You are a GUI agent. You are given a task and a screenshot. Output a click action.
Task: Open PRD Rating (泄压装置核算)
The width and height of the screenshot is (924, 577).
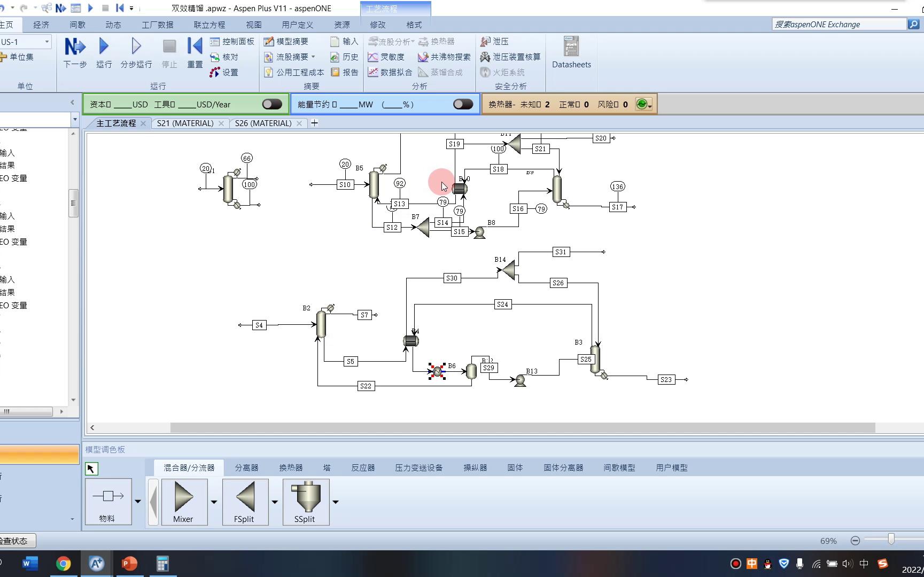coord(510,57)
